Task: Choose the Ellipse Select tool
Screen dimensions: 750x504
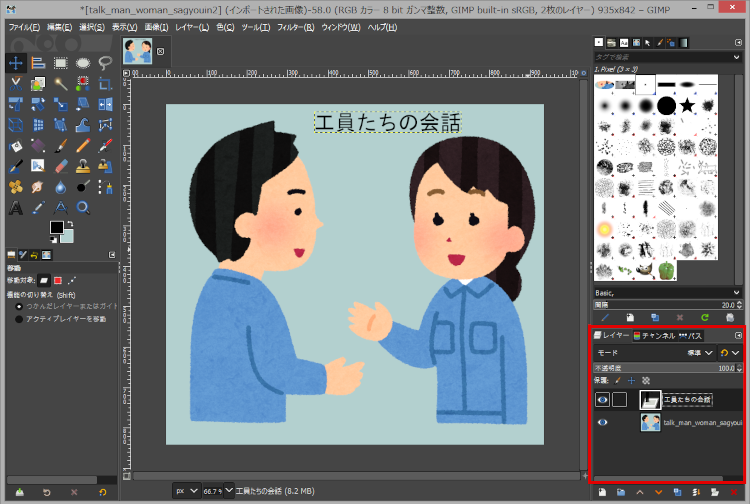Action: pyautogui.click(x=82, y=62)
